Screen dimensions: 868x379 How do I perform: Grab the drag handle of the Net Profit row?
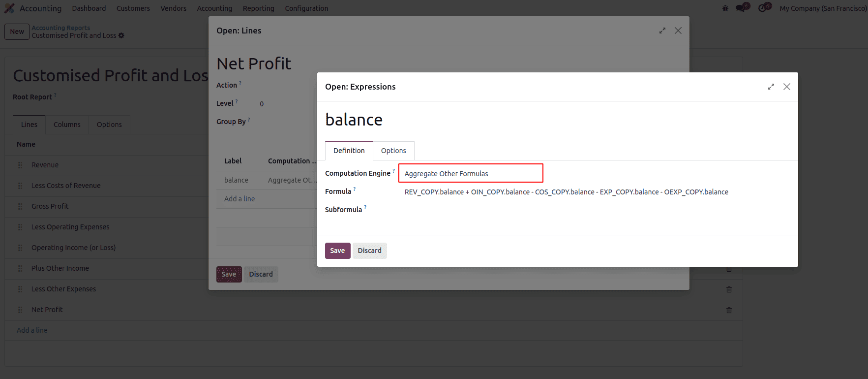coord(20,310)
